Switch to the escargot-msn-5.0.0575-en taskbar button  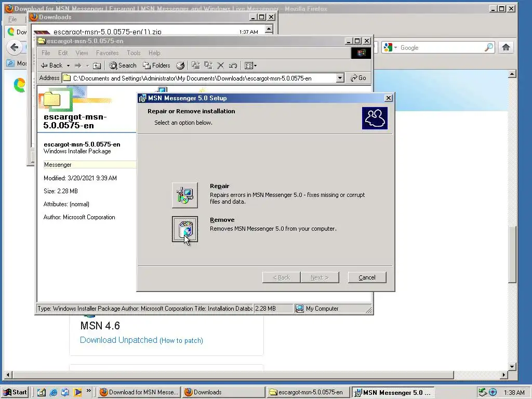point(308,392)
